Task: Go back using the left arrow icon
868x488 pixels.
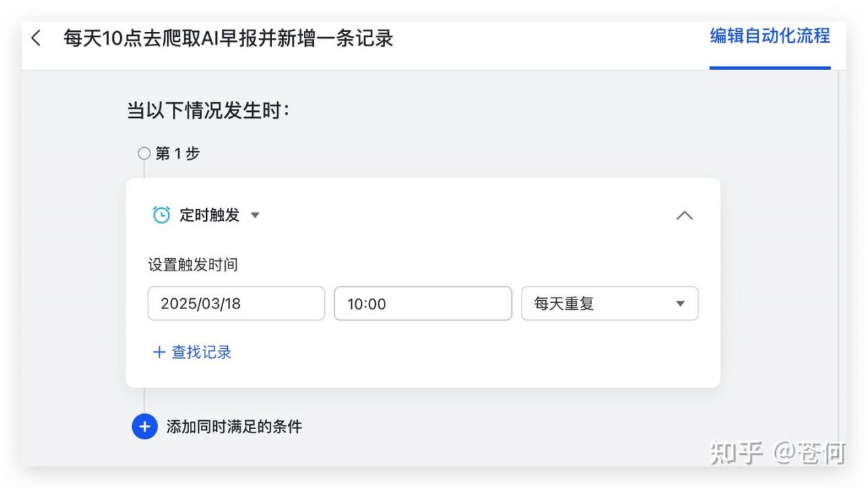Action: click(36, 39)
